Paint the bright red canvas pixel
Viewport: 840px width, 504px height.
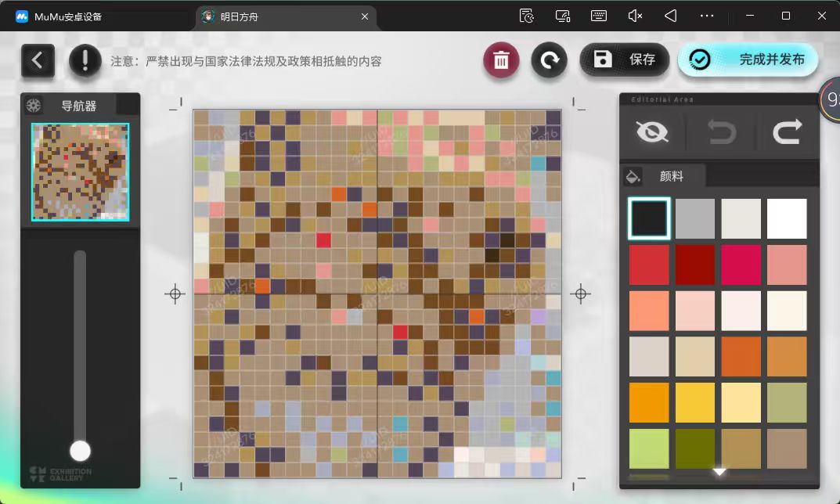tap(323, 240)
